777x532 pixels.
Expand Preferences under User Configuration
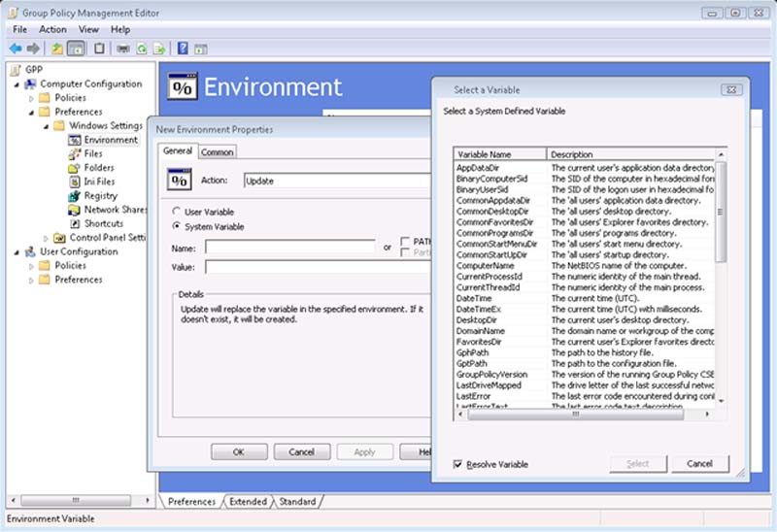click(x=31, y=281)
